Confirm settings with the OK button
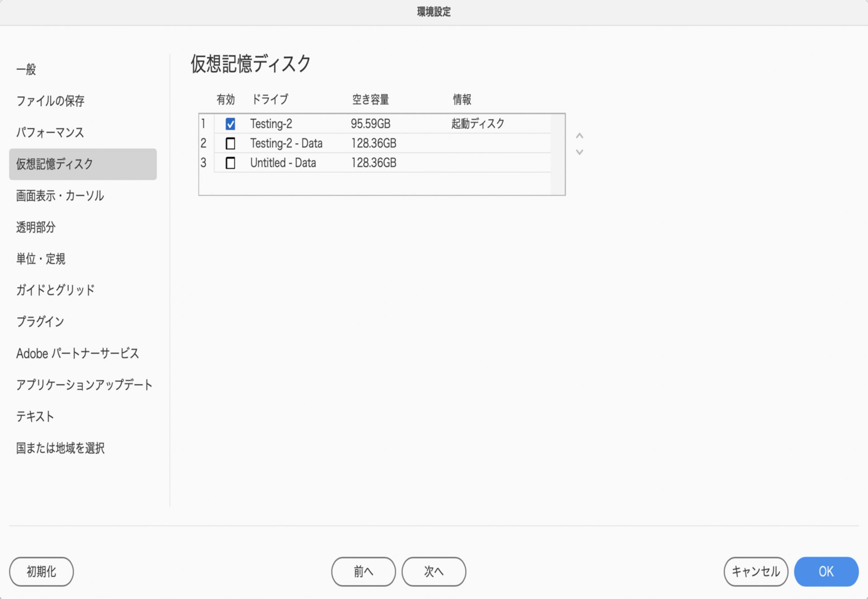The image size is (868, 599). click(x=826, y=571)
